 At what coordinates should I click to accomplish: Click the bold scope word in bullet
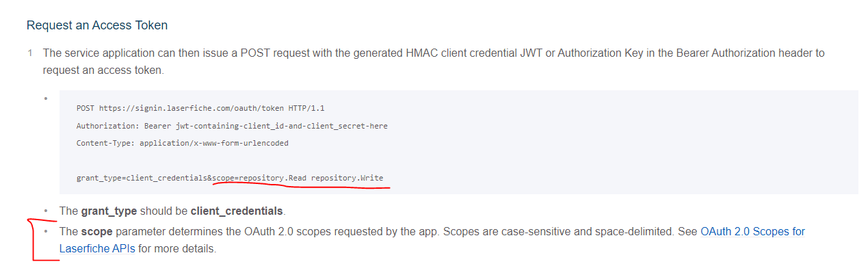tap(96, 231)
